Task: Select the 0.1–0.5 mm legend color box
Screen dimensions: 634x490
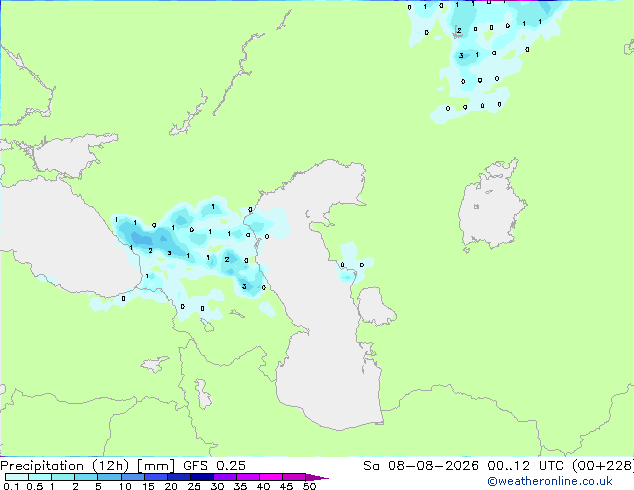Action: point(17,477)
